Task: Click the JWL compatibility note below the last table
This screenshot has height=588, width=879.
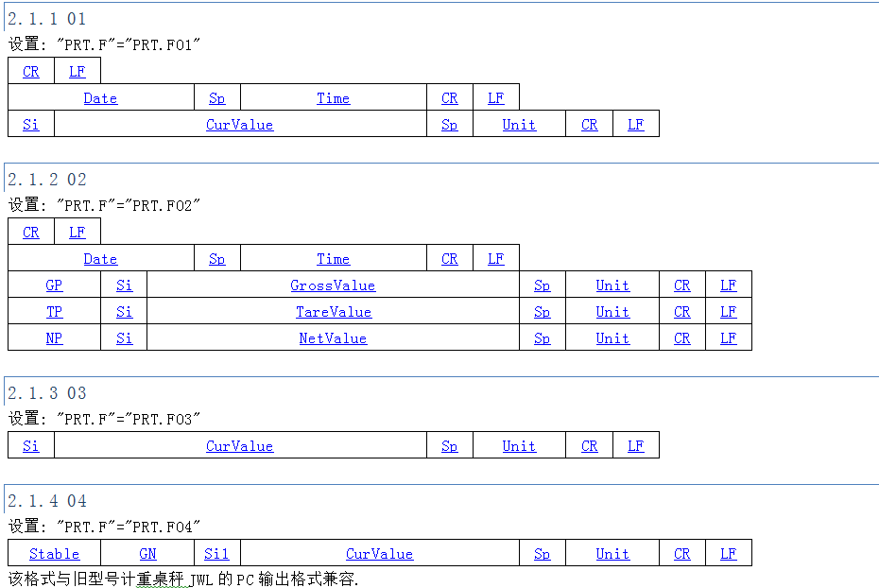Action: click(183, 579)
